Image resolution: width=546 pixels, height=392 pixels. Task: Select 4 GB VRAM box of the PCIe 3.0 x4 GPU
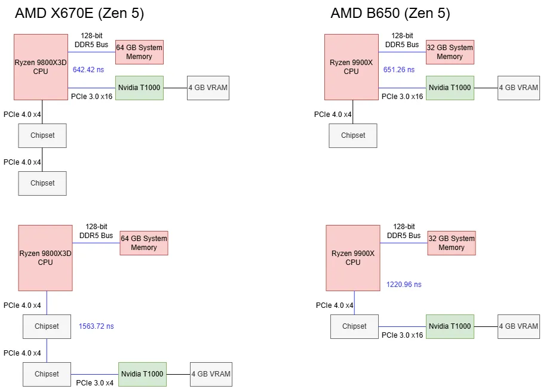pos(211,374)
